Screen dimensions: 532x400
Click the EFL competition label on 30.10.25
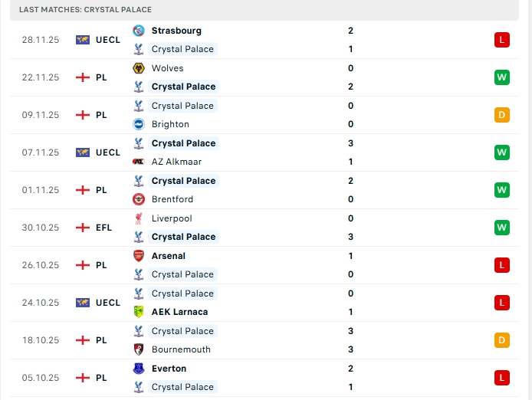(x=103, y=228)
